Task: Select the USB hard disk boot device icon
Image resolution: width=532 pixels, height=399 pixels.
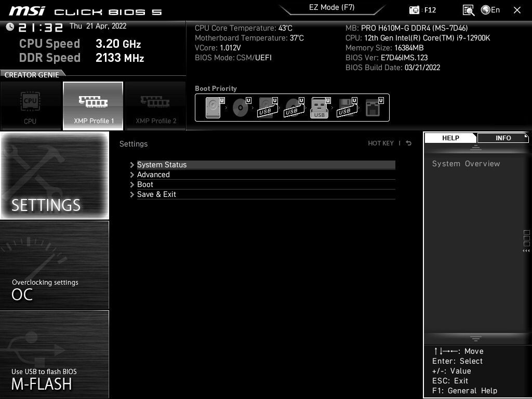Action: pyautogui.click(x=268, y=108)
